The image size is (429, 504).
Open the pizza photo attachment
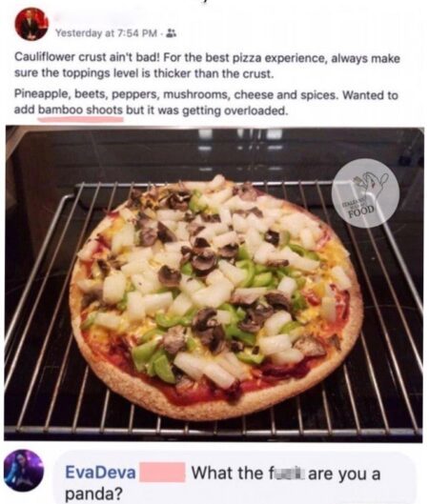214,284
